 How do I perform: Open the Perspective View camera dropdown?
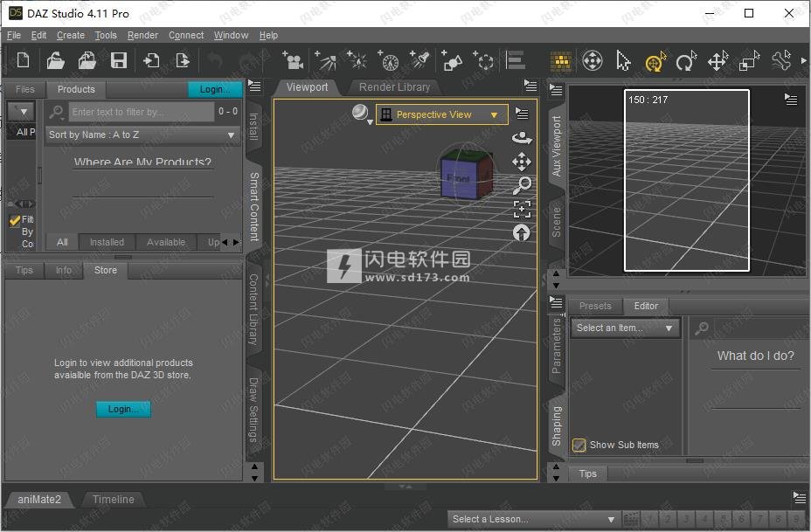click(x=441, y=114)
